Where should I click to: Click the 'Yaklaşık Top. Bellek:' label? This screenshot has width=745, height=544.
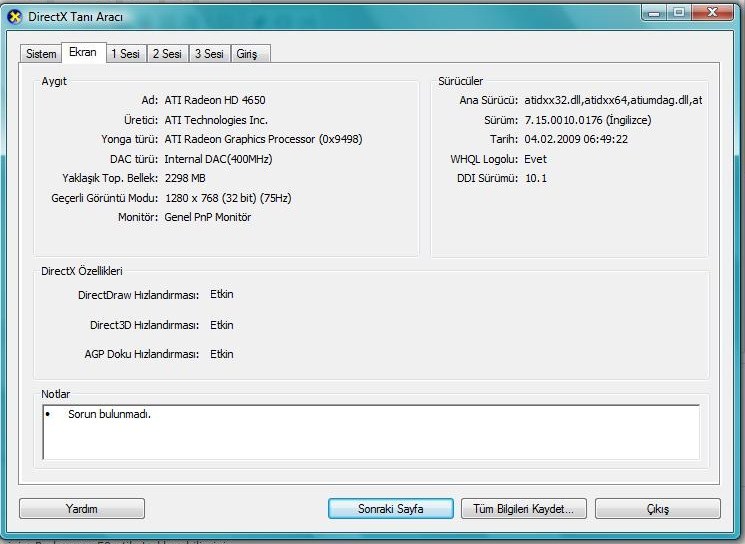[110, 179]
